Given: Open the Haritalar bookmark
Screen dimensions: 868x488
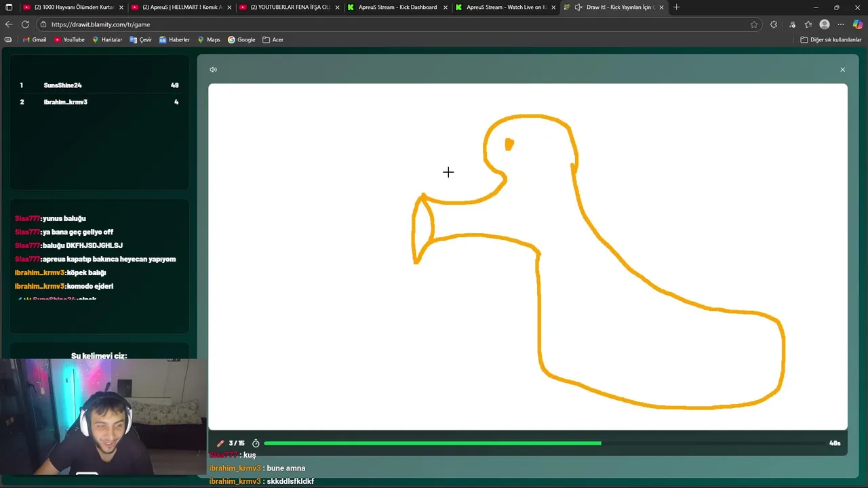Looking at the screenshot, I should pos(106,40).
